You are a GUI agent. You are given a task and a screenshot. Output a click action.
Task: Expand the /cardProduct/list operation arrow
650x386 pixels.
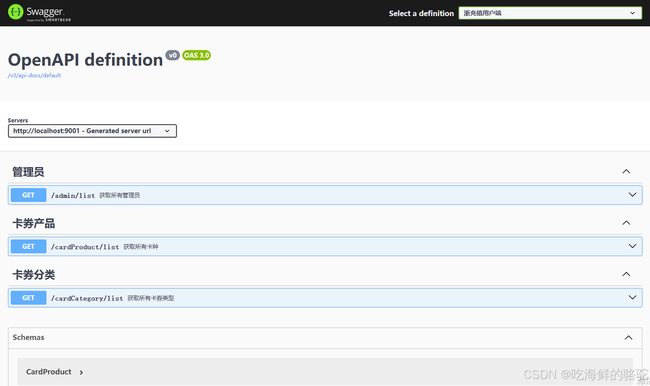pyautogui.click(x=632, y=246)
